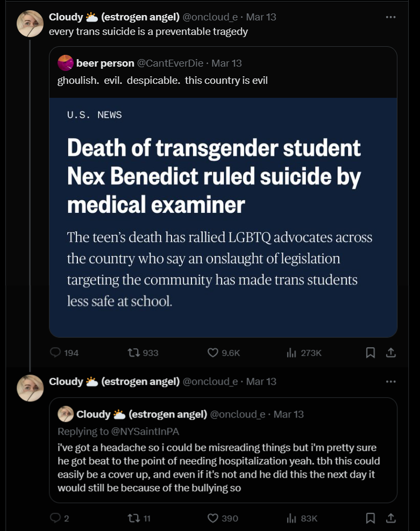The image size is (420, 531).
Task: Bookmark the second tweet
Action: tap(371, 518)
